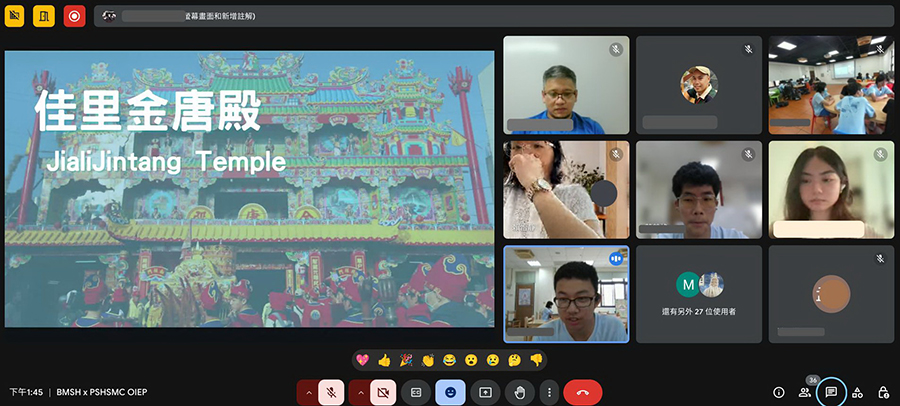Click the present screen icon
Image resolution: width=900 pixels, height=406 pixels.
click(485, 393)
